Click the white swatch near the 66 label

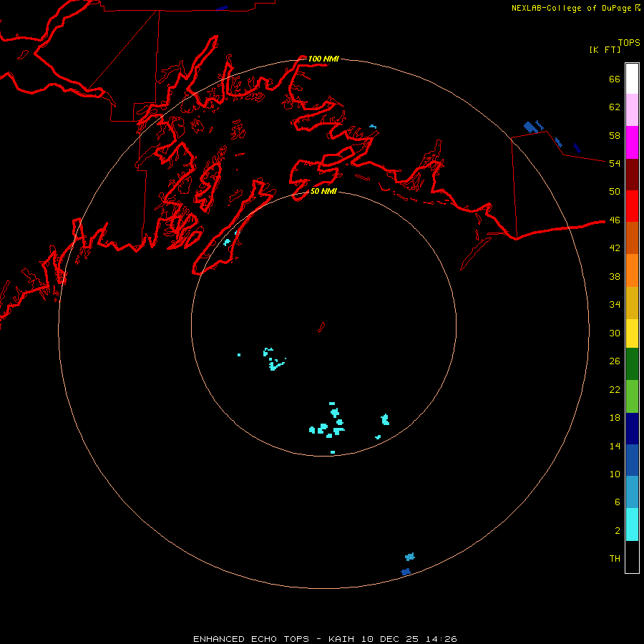tap(632, 79)
